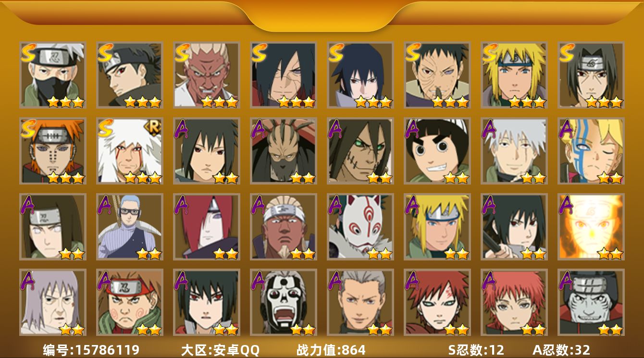
Task: Tap the green-eyed stitched-face Kakuzu portrait
Action: pyautogui.click(x=360, y=151)
